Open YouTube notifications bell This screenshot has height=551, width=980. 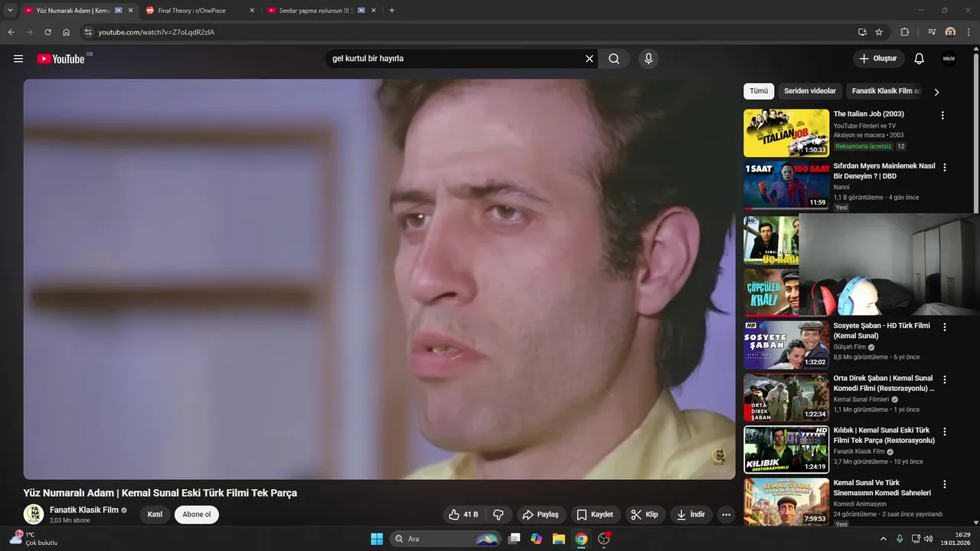920,59
